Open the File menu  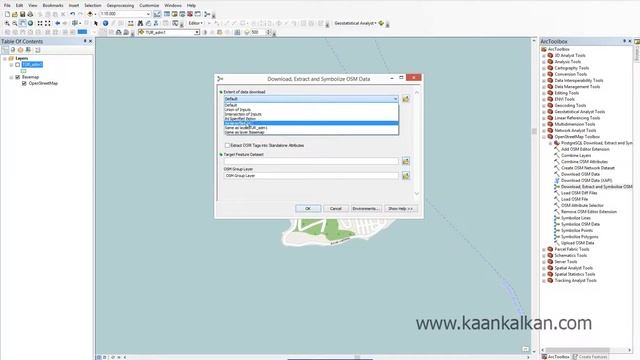tap(7, 5)
